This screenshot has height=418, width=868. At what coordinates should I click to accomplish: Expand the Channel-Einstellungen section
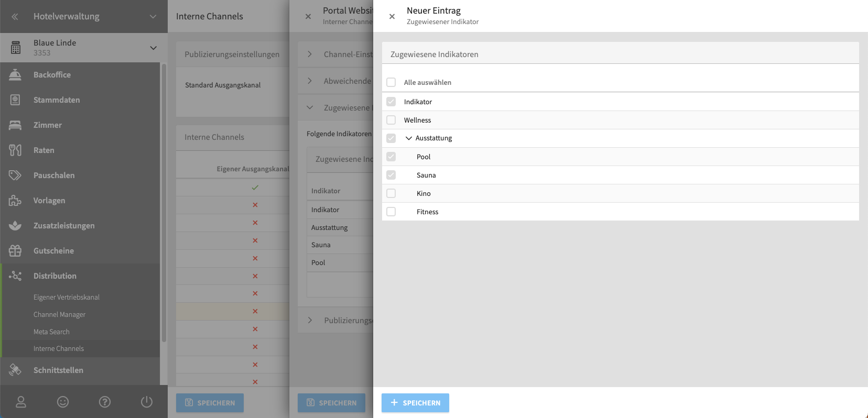coord(310,54)
